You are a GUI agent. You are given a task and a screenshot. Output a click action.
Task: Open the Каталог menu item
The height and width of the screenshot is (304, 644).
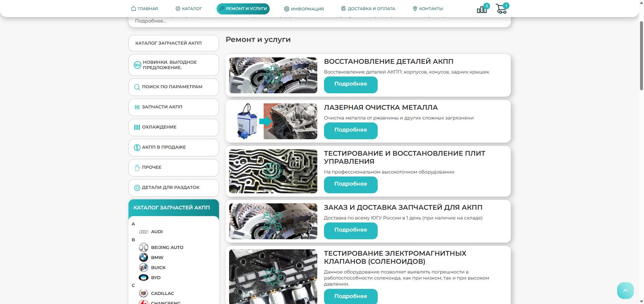pyautogui.click(x=189, y=9)
